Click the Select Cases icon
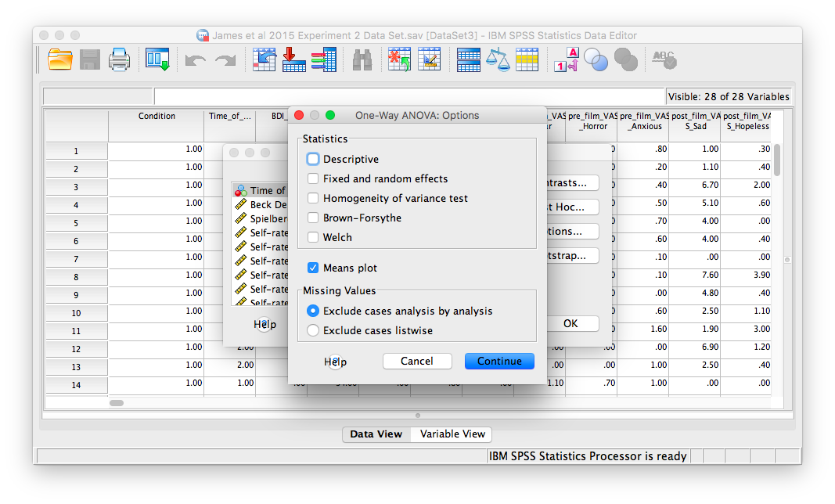835x504 pixels. pyautogui.click(x=527, y=59)
